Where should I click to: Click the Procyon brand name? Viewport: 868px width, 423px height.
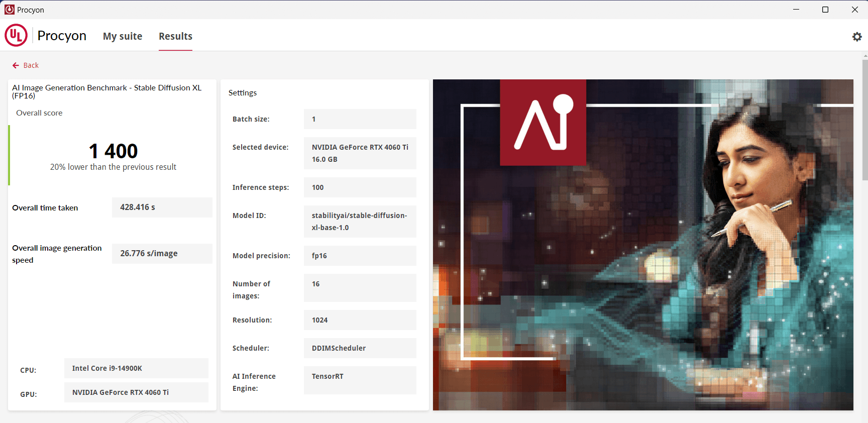62,36
